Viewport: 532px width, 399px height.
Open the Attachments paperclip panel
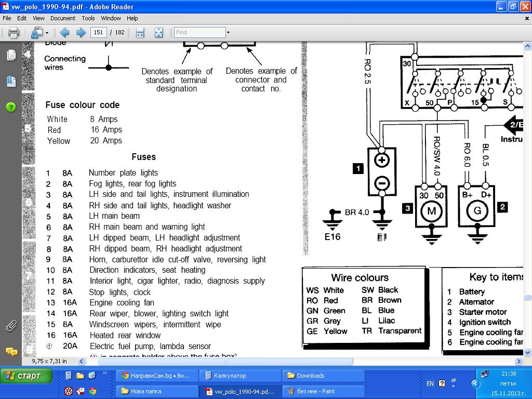click(11, 326)
